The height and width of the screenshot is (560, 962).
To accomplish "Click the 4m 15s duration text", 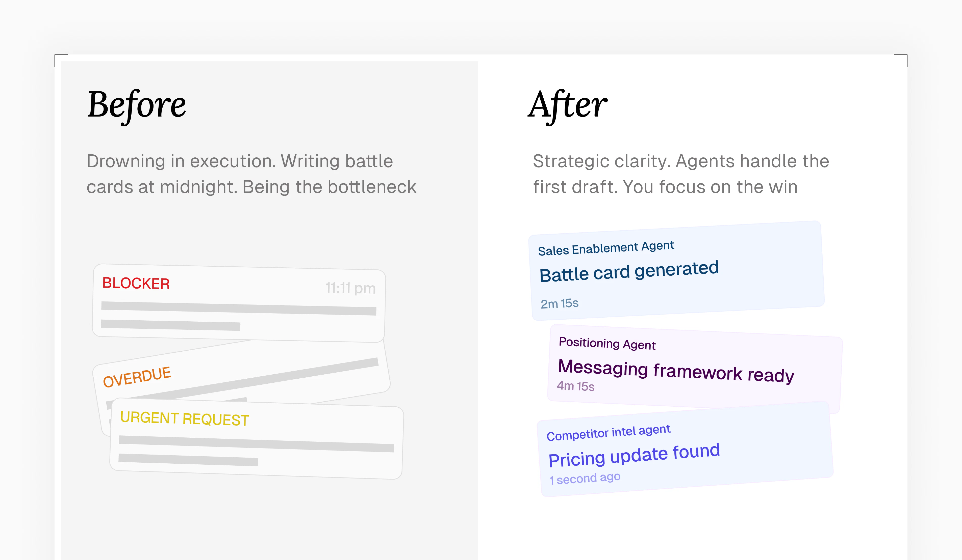I will point(575,386).
